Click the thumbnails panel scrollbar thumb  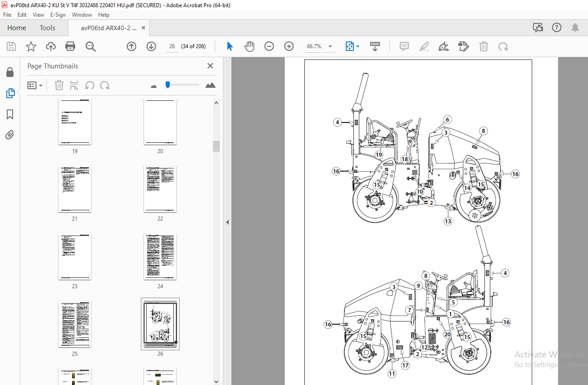click(x=216, y=146)
